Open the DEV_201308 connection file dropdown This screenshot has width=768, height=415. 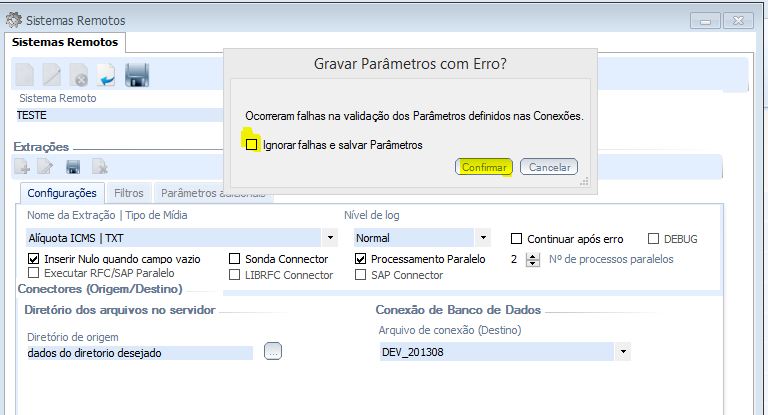pos(624,352)
